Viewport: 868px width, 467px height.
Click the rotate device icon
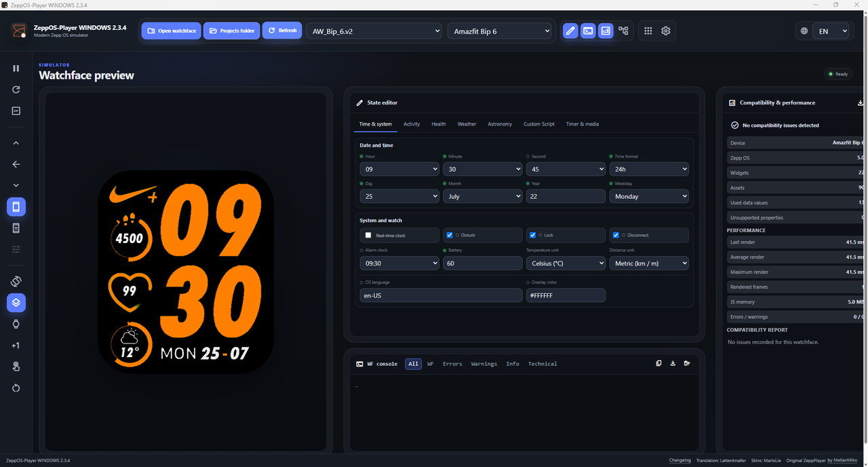click(16, 281)
